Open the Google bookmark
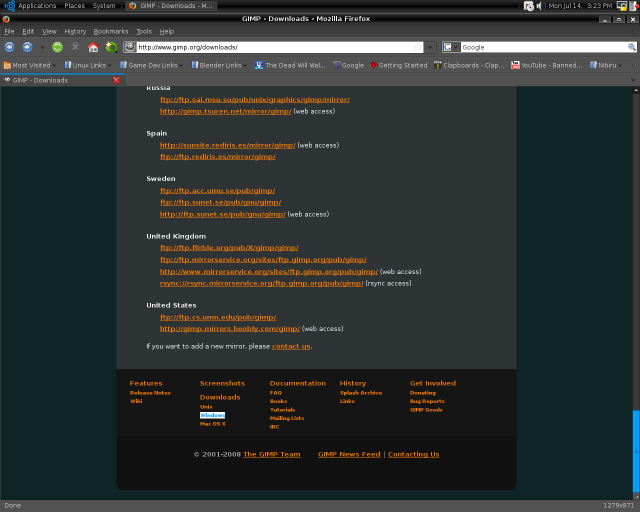Screen dimensions: 640x512 point(348,65)
